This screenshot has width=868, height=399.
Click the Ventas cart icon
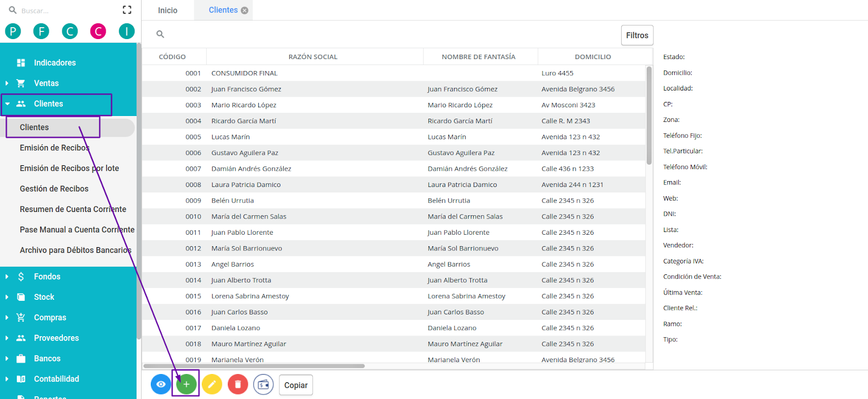coord(21,83)
